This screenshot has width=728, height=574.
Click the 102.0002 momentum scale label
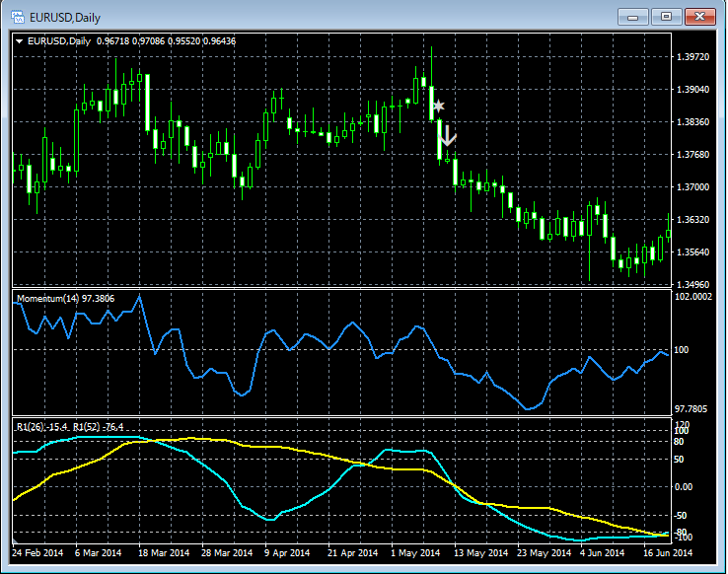(x=695, y=297)
